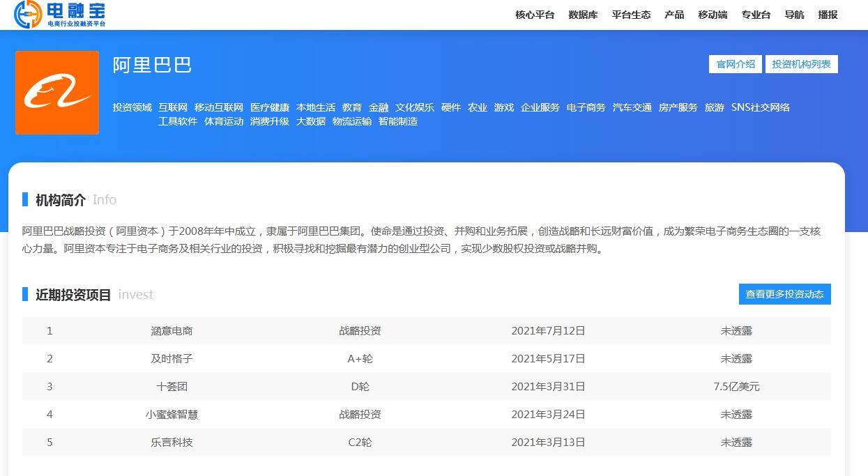Viewport: 868px width, 476px height.
Task: Choose the 硬件 tag
Action: point(451,107)
